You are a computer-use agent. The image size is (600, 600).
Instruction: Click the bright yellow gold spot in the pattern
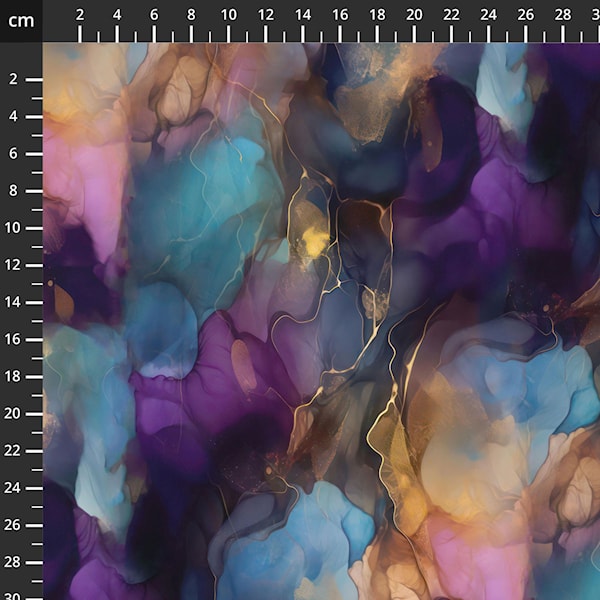(x=315, y=241)
